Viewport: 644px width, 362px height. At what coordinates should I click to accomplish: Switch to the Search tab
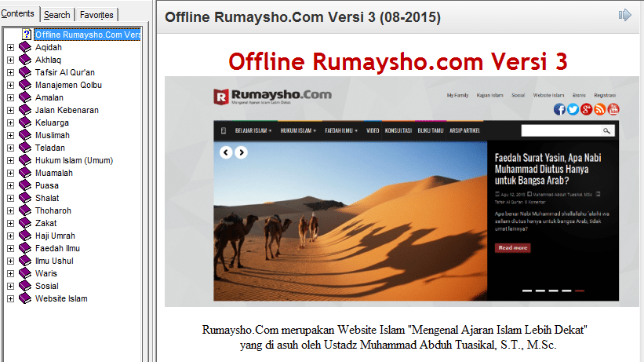(57, 15)
